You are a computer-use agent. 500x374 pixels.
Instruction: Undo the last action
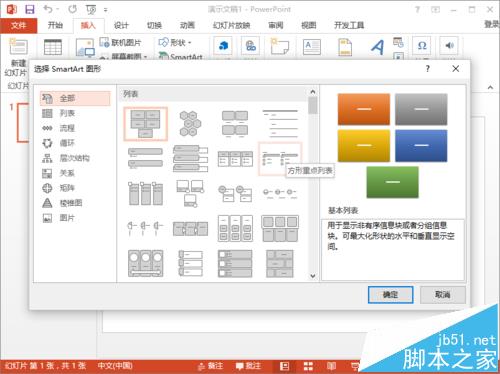(48, 9)
